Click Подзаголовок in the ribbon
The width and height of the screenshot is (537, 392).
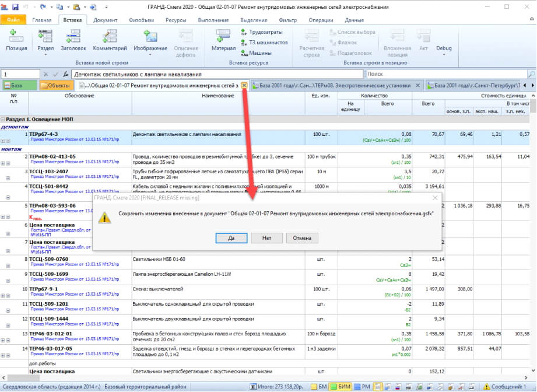350,53
